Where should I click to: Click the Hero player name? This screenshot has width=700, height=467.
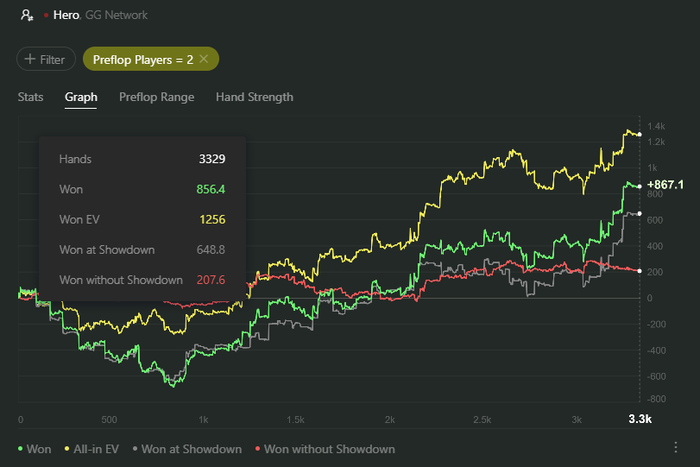click(66, 16)
